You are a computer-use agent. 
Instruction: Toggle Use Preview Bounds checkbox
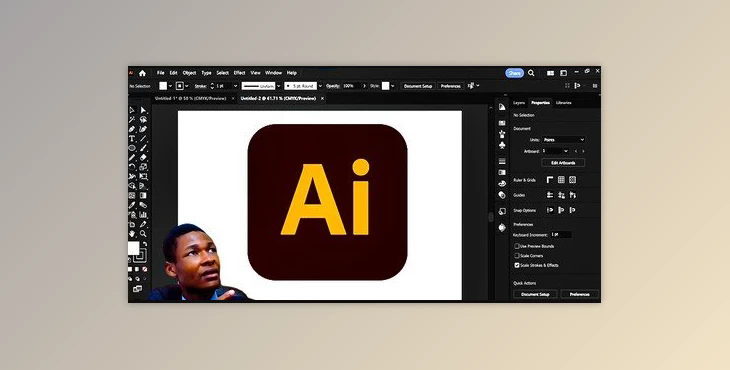click(x=517, y=246)
